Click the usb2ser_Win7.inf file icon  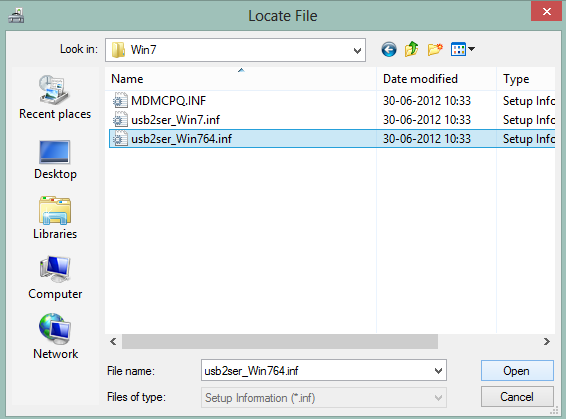point(120,119)
